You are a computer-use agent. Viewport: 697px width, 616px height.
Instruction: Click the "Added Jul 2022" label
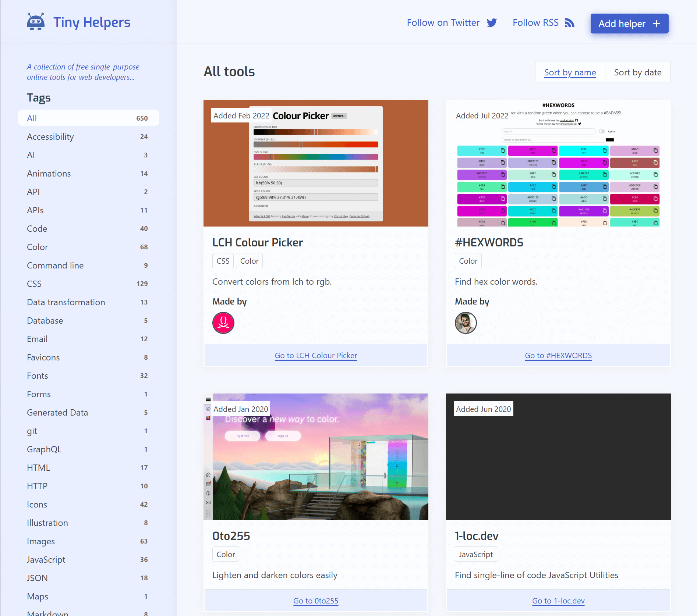point(482,115)
